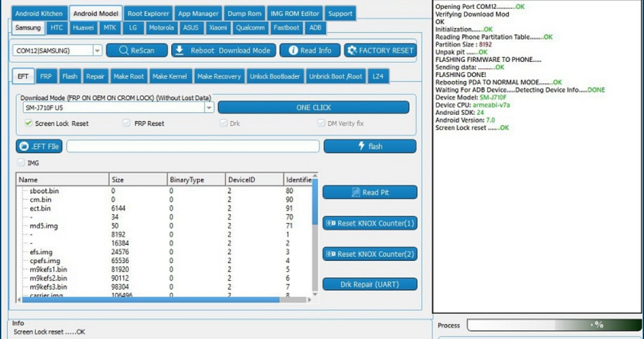Image resolution: width=644 pixels, height=339 pixels.
Task: Switch to the Flash sub-tab
Action: (x=70, y=76)
